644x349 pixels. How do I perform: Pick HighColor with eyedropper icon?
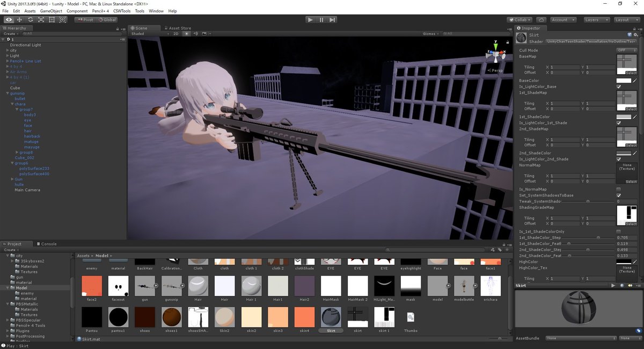click(635, 261)
